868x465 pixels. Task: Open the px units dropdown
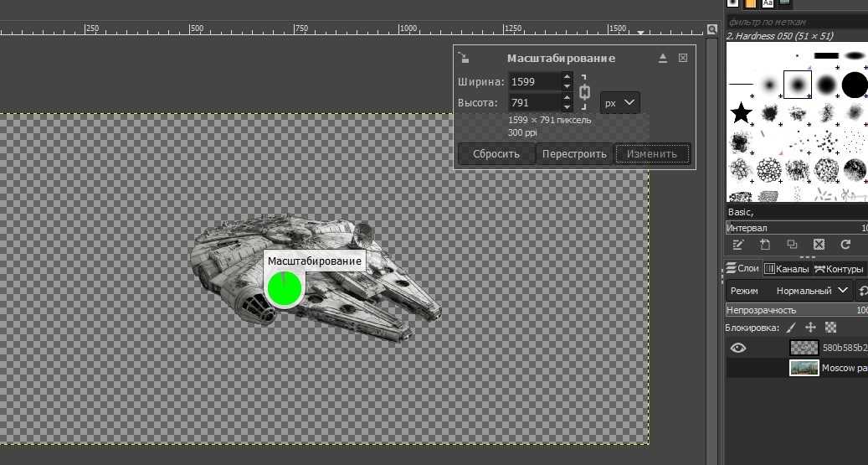620,103
